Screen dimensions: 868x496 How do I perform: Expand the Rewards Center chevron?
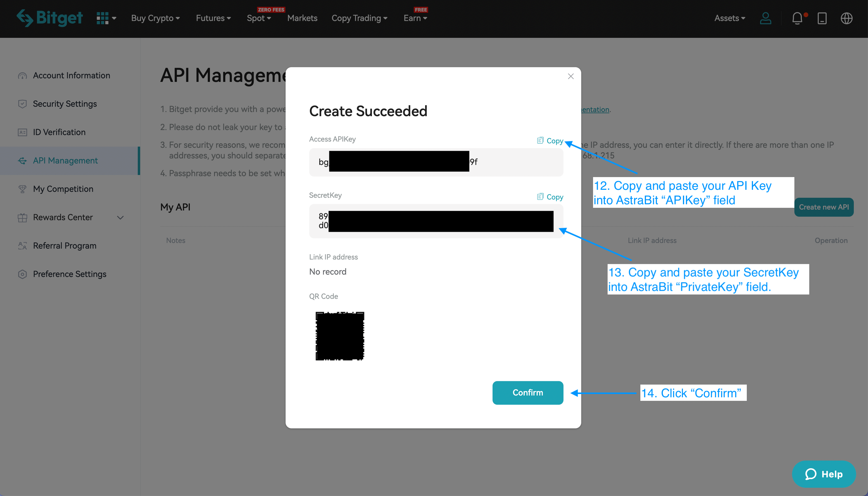tap(120, 217)
